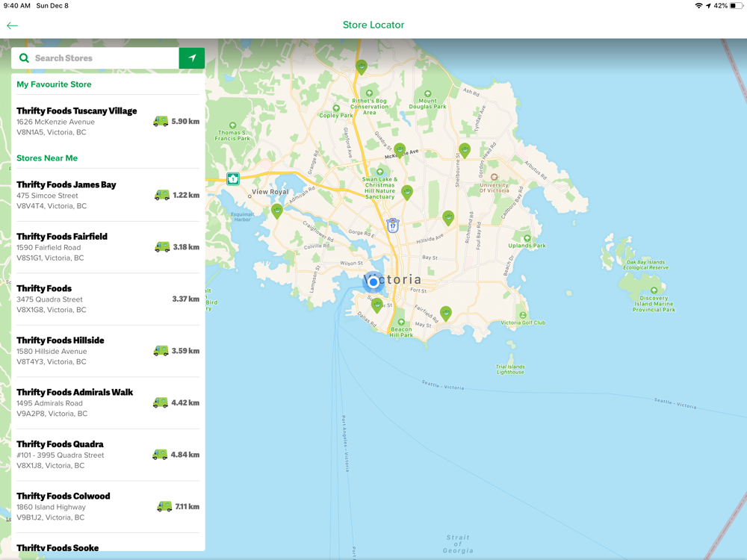Tap the current location arrow button
This screenshot has height=560, width=747.
pyautogui.click(x=192, y=58)
